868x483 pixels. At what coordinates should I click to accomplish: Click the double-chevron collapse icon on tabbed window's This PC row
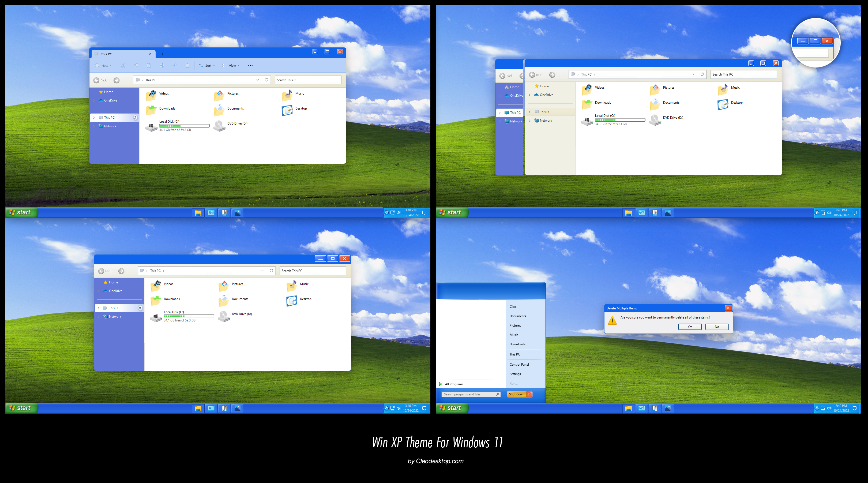coord(135,118)
